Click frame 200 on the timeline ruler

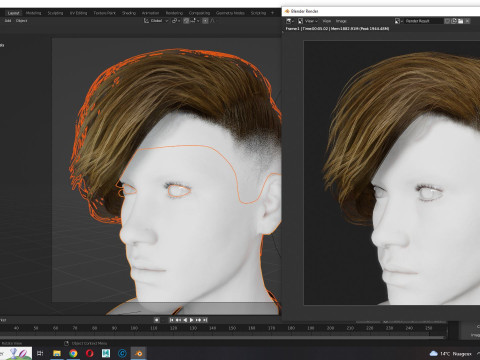(x=330, y=328)
